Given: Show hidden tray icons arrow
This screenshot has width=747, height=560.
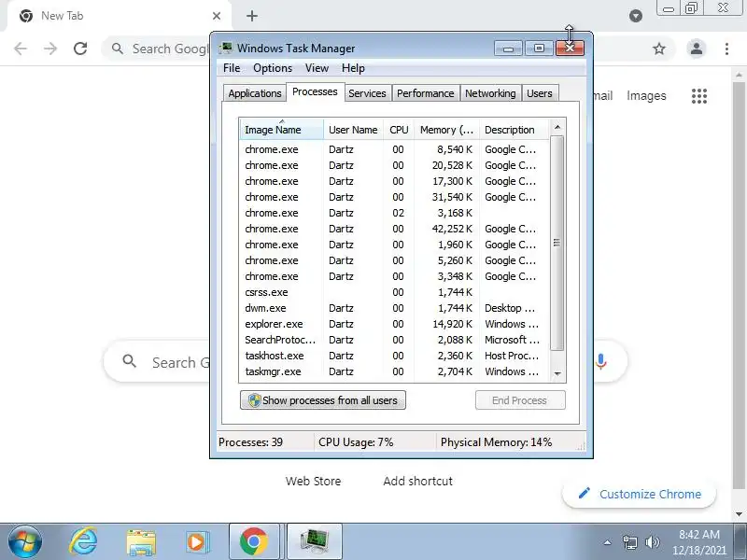Looking at the screenshot, I should coord(608,542).
